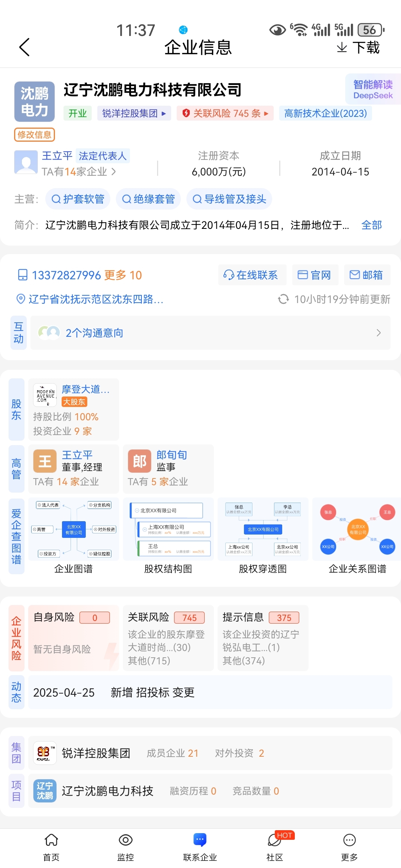Screen dimensions: 401x868
Task: Tap 竞品数量 0 count
Action: [256, 791]
